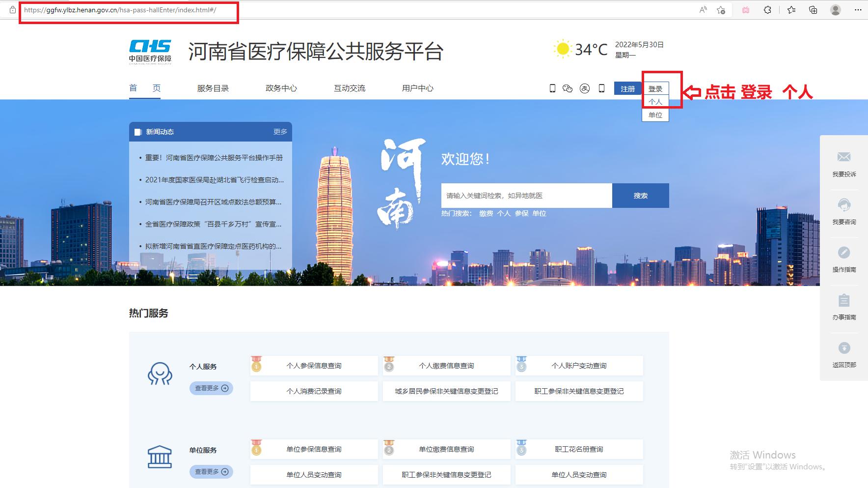Screen dimensions: 868x488
Task: Click the blue 注册 button
Action: point(627,88)
